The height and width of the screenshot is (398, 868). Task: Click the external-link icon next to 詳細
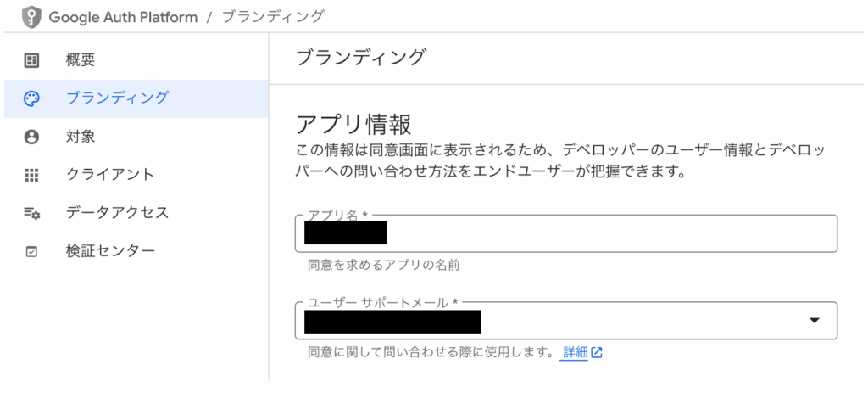coord(597,352)
